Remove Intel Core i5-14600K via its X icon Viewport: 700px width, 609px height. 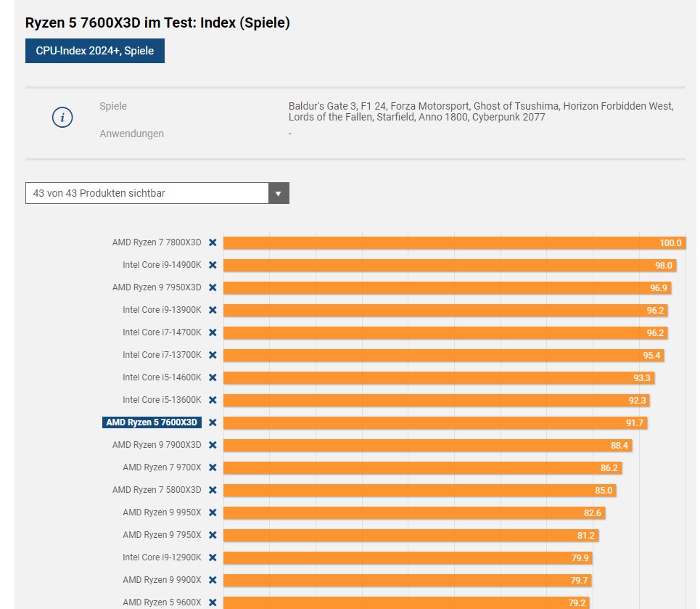213,377
